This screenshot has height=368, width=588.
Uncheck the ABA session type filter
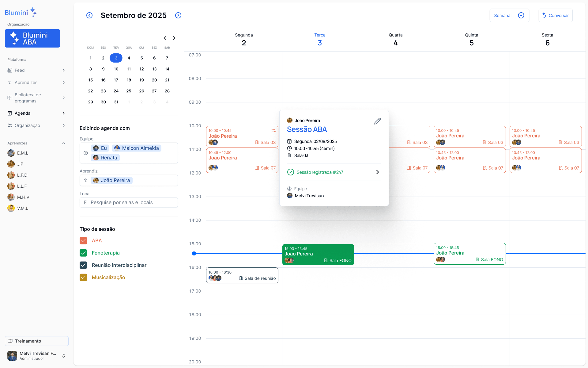(83, 240)
